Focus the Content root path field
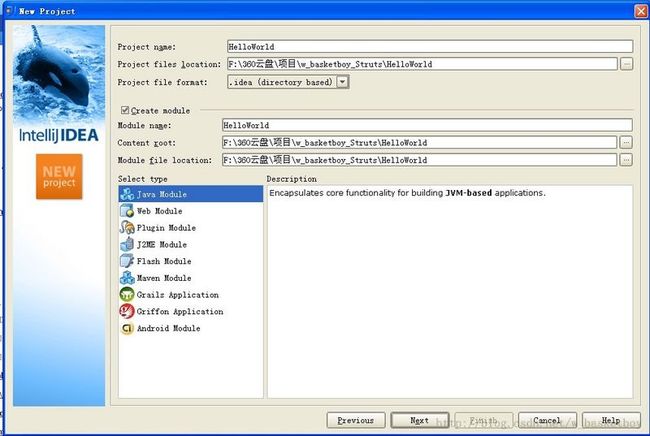Image resolution: width=650 pixels, height=436 pixels. [420, 142]
